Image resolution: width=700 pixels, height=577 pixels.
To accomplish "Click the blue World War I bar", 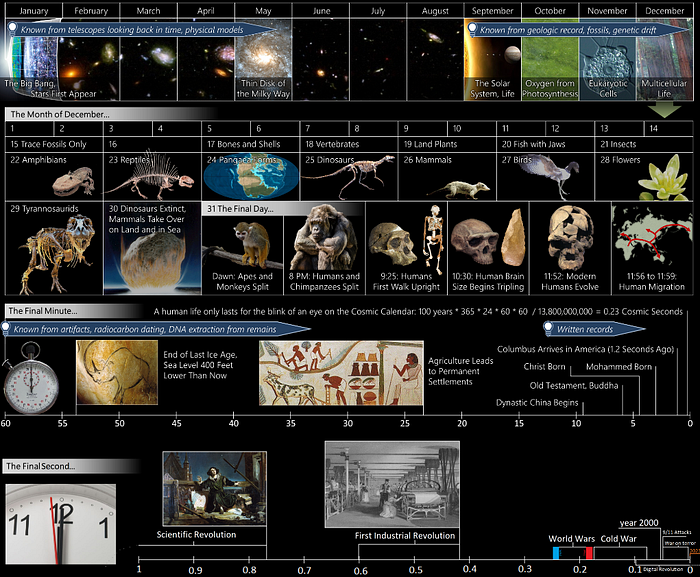I will pyautogui.click(x=556, y=553).
